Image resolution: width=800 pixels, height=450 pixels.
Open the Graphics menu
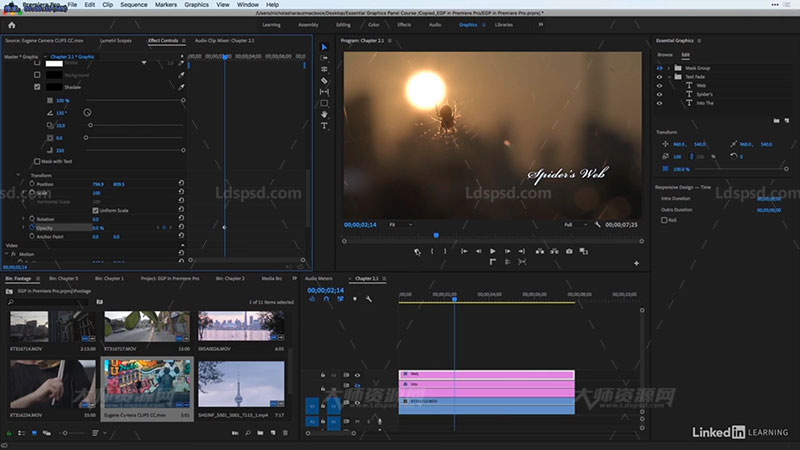196,5
